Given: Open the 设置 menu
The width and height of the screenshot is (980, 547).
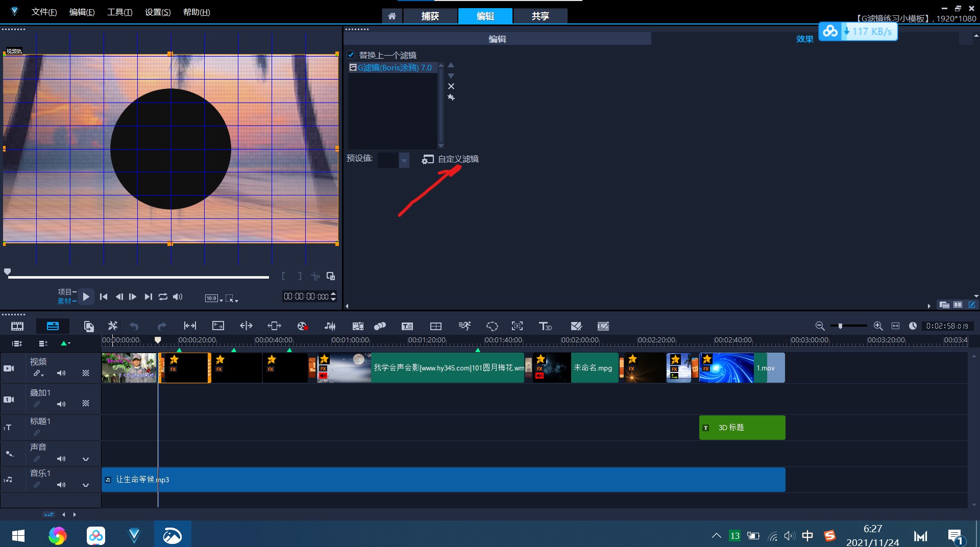Looking at the screenshot, I should click(x=158, y=12).
